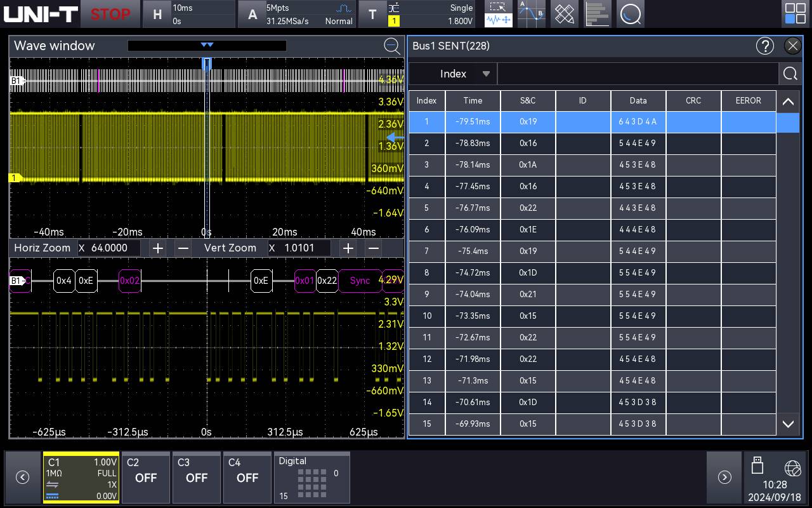Turn on channel C2
The height and width of the screenshot is (508, 812).
(145, 478)
